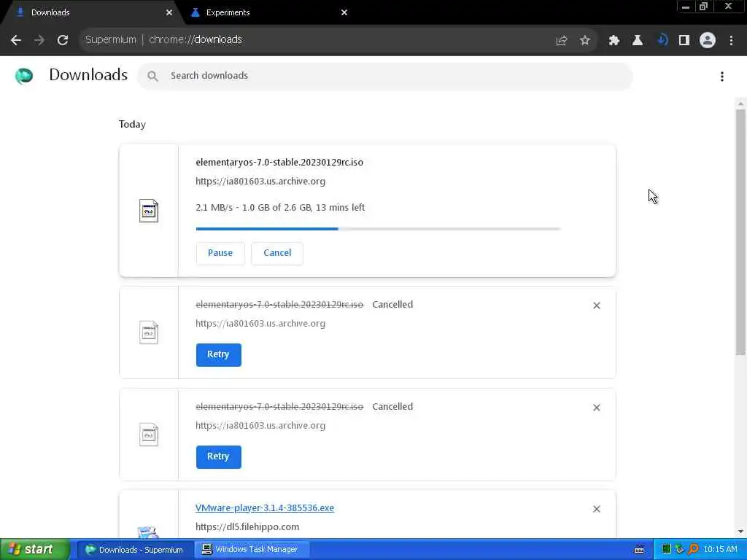The height and width of the screenshot is (560, 747).
Task: Click the Today heading
Action: tap(133, 124)
